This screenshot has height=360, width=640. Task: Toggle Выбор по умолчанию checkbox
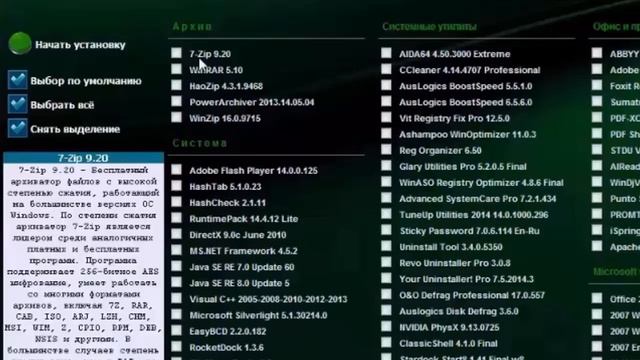coord(18,80)
